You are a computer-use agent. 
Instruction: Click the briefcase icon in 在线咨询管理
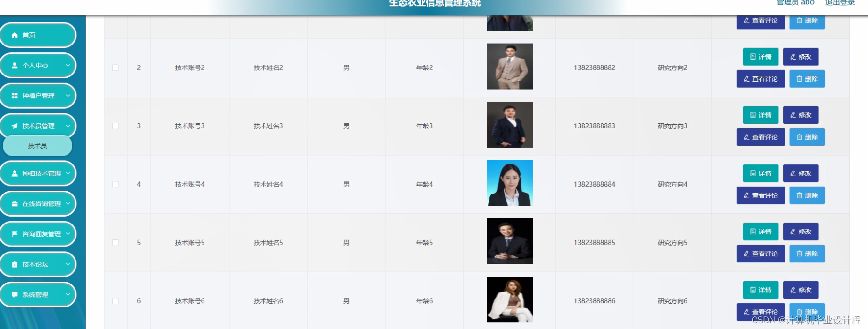click(15, 204)
